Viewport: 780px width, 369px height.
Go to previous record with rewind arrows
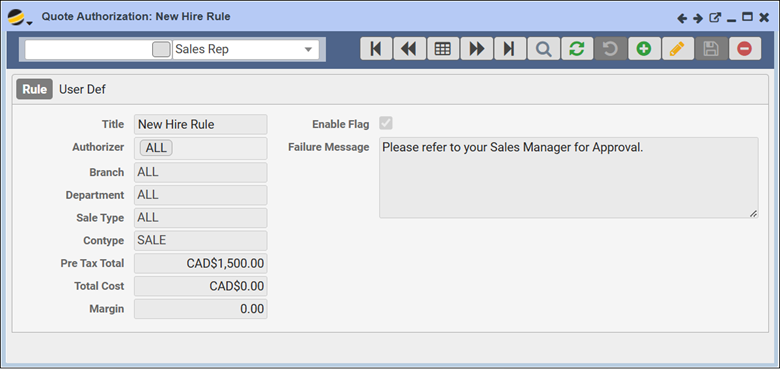point(409,49)
